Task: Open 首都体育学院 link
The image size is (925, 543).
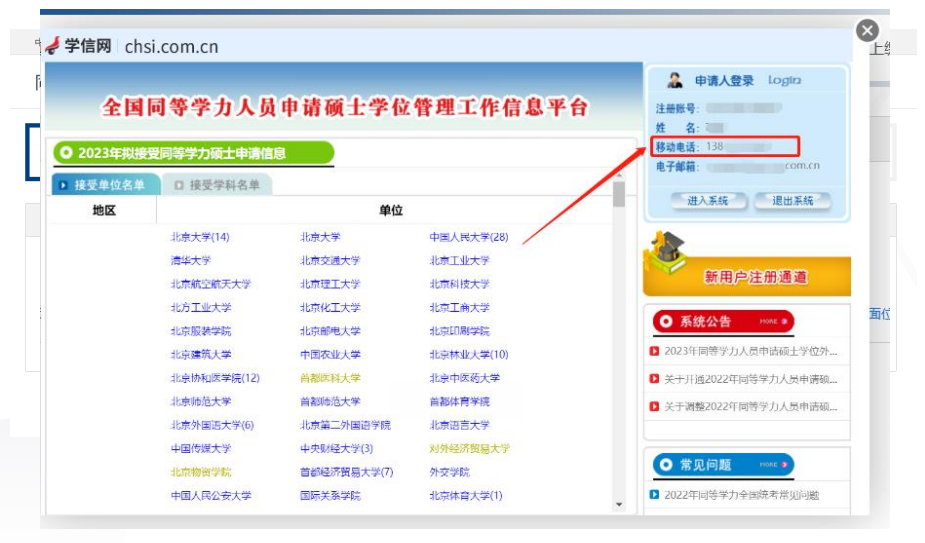Action: point(460,401)
